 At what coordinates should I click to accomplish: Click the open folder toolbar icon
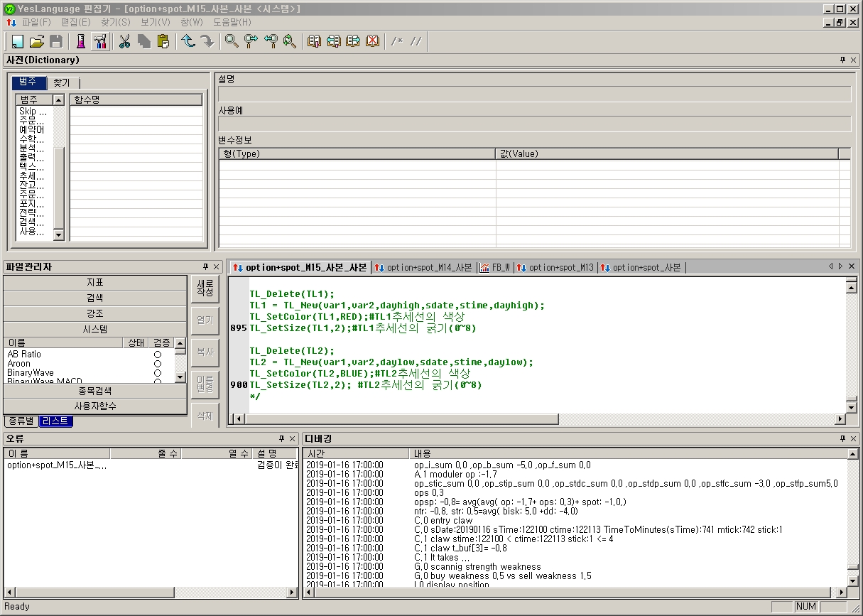coord(37,41)
